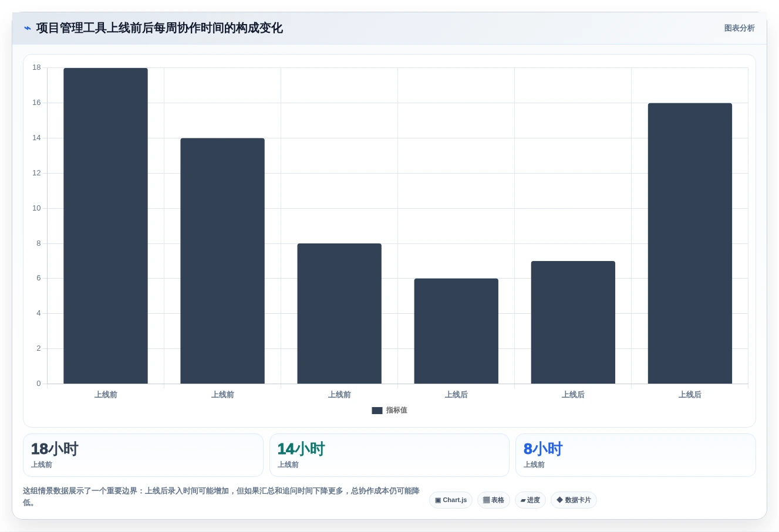Screen dimensions: 779x532
Task: Select the bar with value 6
Action: click(x=456, y=331)
